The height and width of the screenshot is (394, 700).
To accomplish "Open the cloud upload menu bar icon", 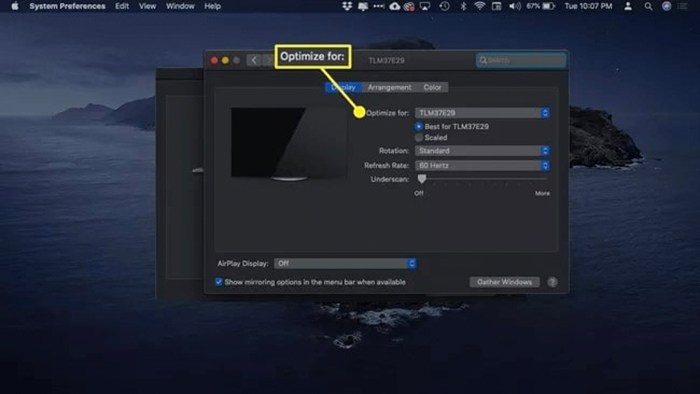I will tap(395, 6).
